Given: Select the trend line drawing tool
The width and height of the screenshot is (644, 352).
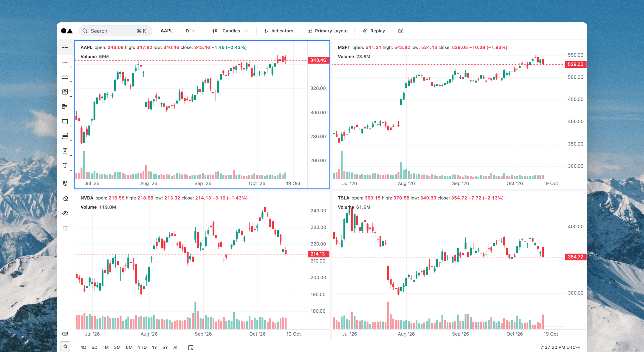Looking at the screenshot, I should point(65,62).
